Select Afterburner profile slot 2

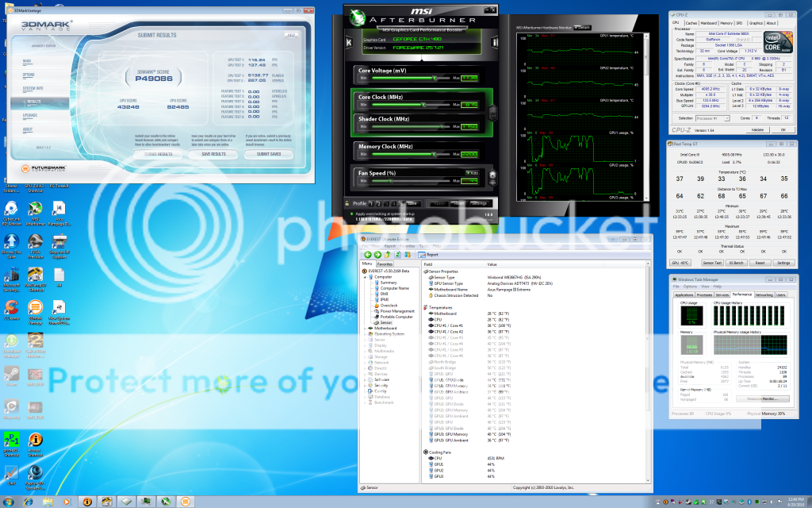[x=378, y=204]
